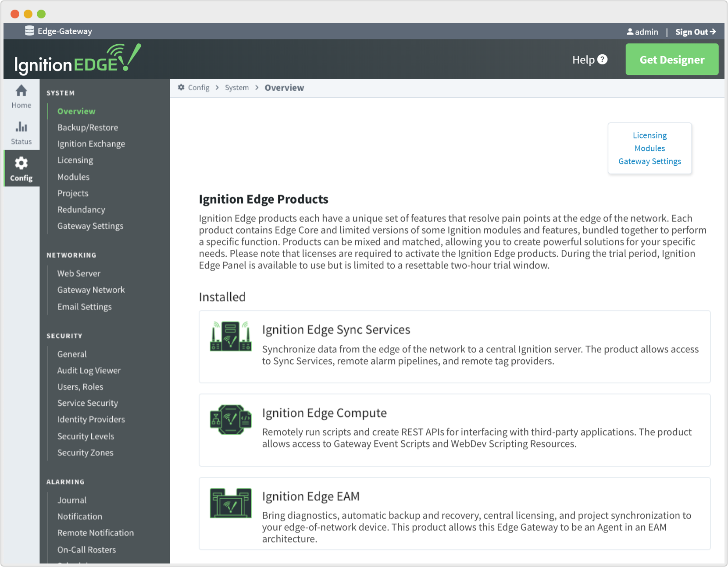Navigate to Identity Providers
Viewport: 728px width, 567px height.
91,419
